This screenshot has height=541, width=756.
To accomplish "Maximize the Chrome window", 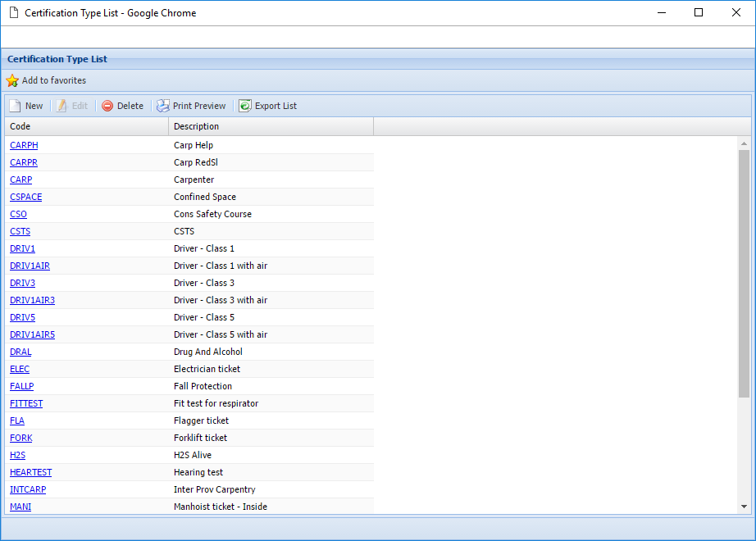I will [x=699, y=12].
